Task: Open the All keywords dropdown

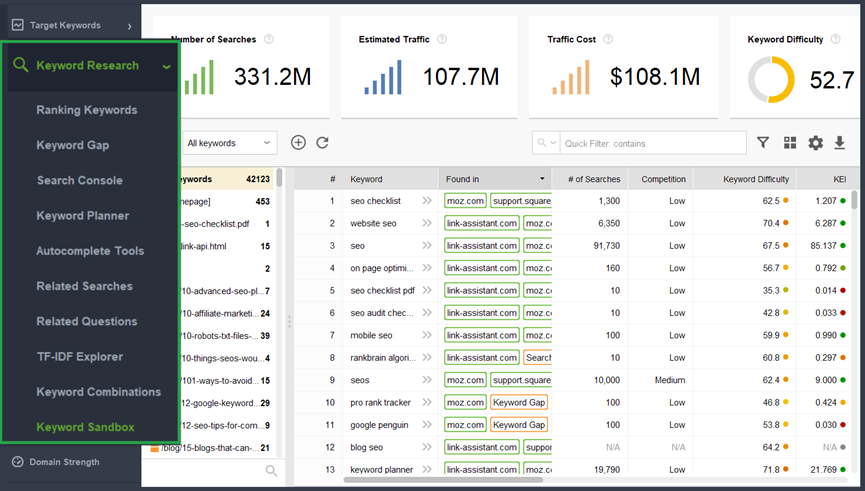Action: 230,143
